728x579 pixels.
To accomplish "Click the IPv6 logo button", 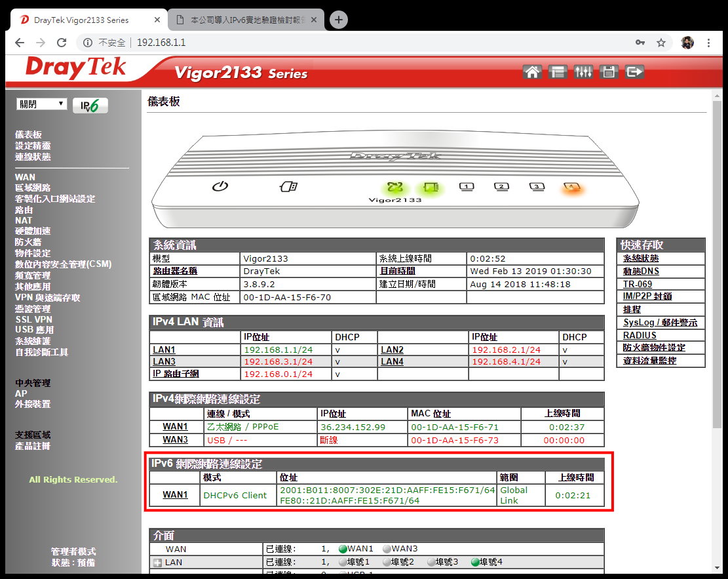I will [x=90, y=106].
